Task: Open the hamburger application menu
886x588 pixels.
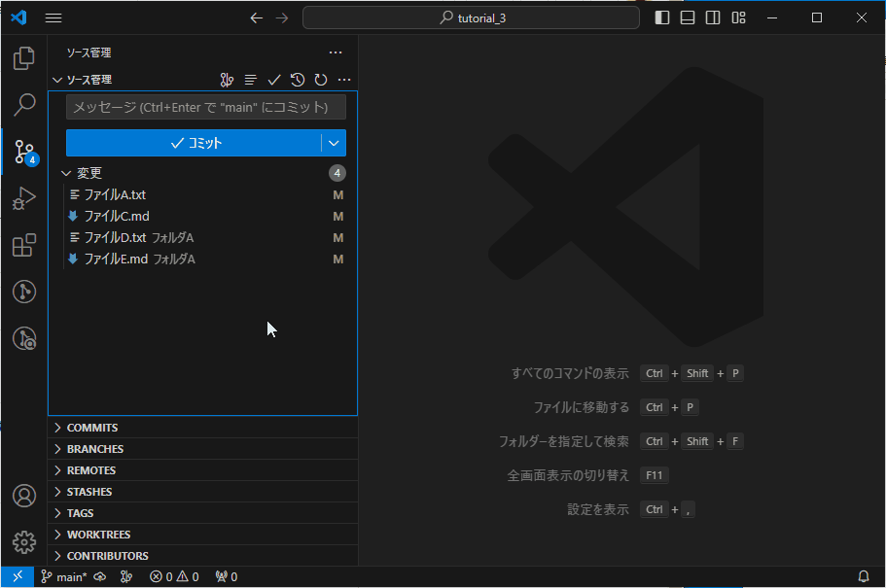Action: tap(53, 18)
